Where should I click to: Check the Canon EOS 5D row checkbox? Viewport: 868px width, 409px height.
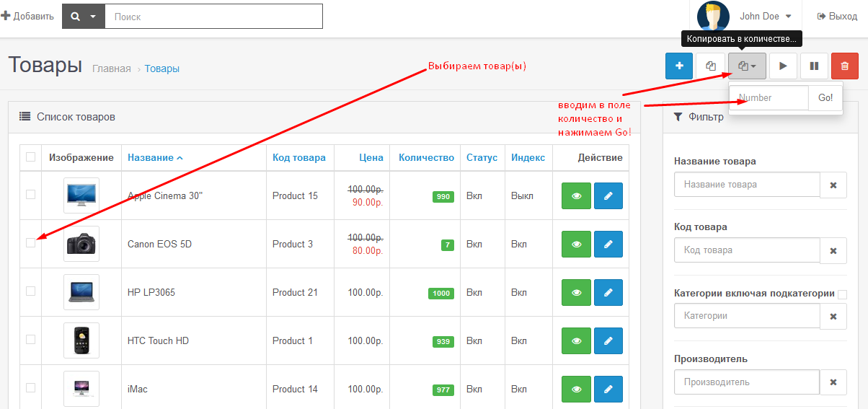tap(30, 243)
